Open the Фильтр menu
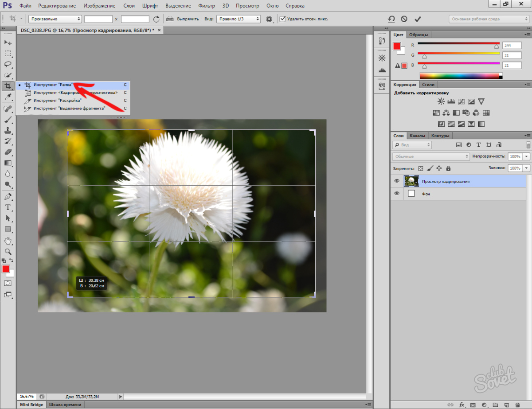532x409 pixels. (x=206, y=6)
